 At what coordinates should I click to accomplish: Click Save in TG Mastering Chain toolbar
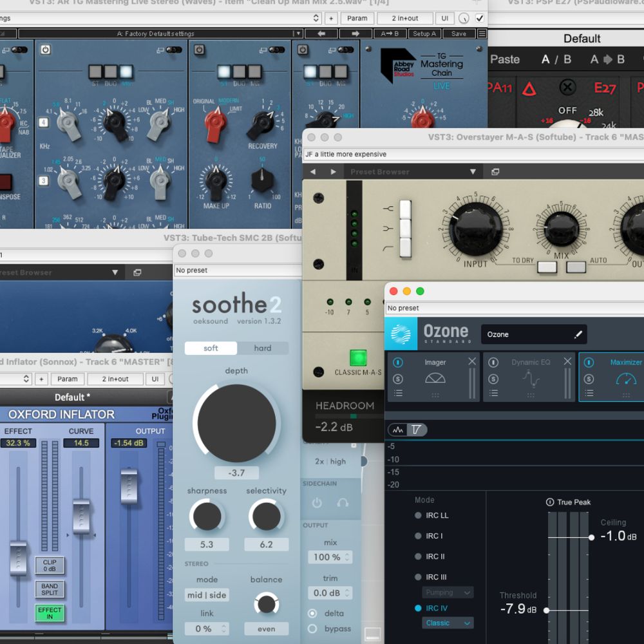(x=459, y=33)
